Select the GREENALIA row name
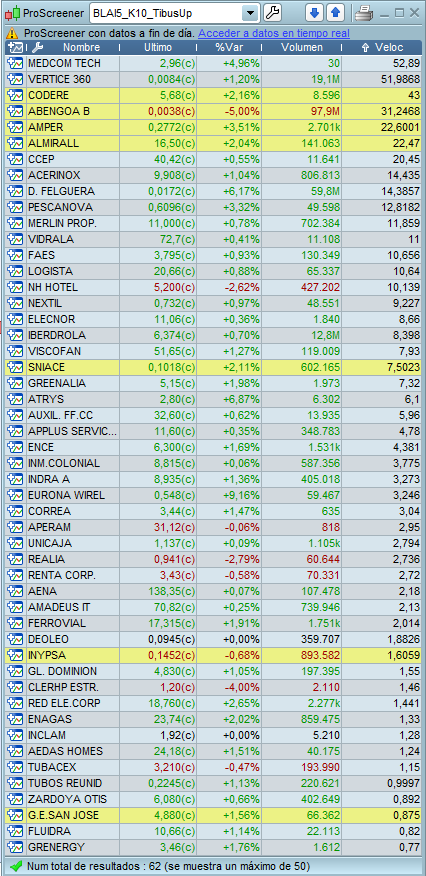 (57, 383)
